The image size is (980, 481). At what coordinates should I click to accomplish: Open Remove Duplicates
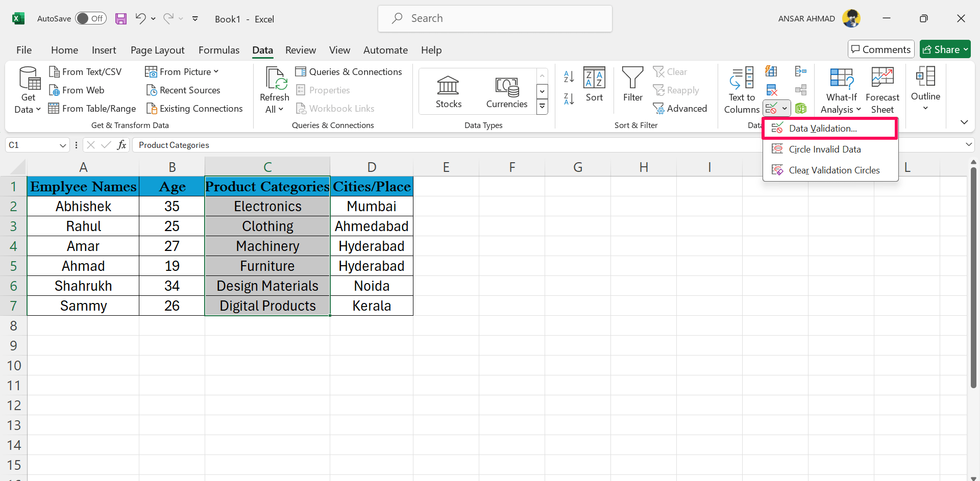pyautogui.click(x=772, y=89)
